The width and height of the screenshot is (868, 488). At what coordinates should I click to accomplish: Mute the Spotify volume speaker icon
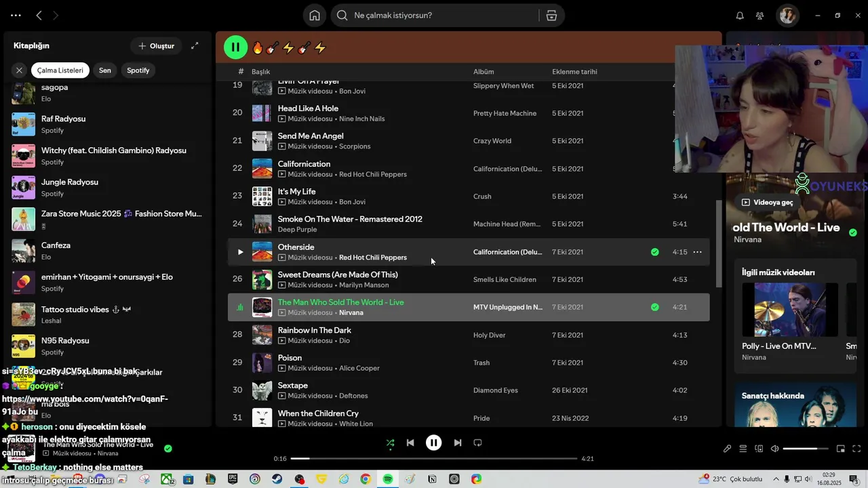[x=775, y=449]
